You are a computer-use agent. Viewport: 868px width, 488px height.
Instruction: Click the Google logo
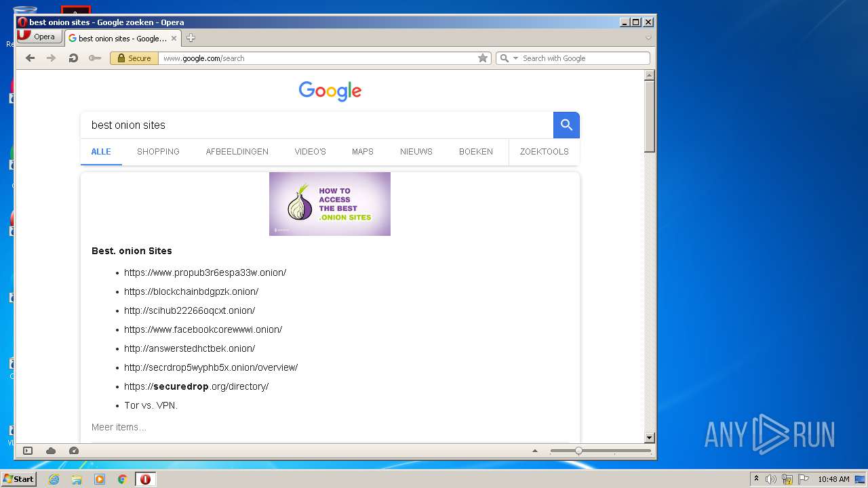tap(330, 91)
